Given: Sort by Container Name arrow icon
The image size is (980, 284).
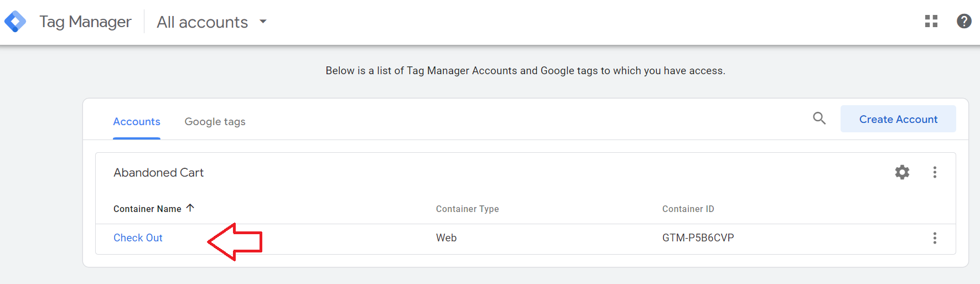Looking at the screenshot, I should coord(190,208).
